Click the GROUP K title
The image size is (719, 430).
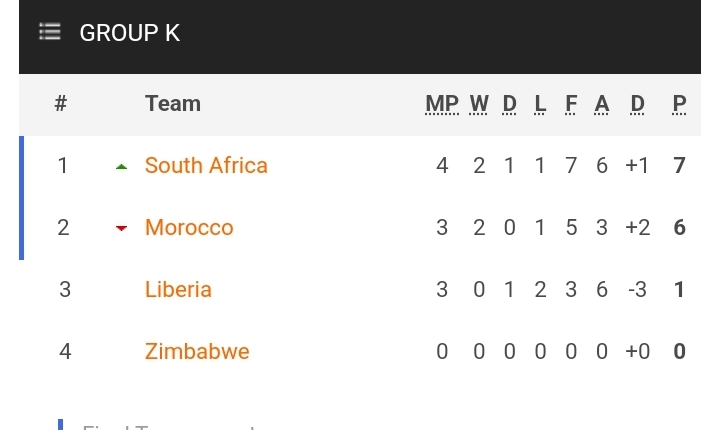pyautogui.click(x=130, y=32)
